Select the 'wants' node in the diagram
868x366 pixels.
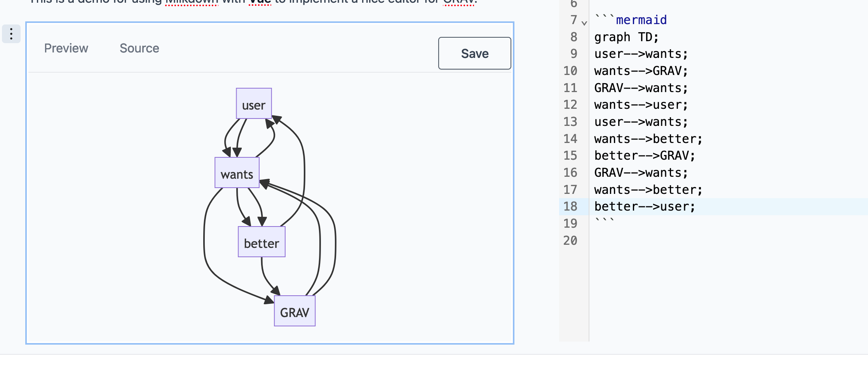[x=237, y=173]
